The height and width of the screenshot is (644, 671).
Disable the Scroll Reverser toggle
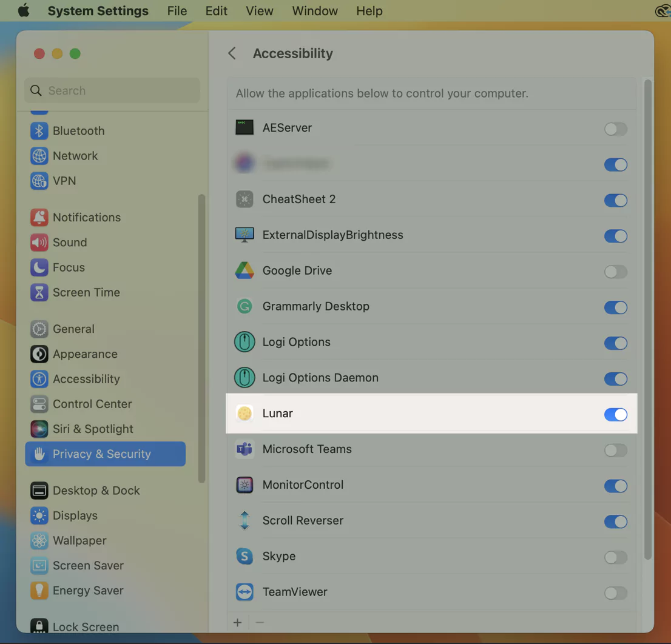coord(615,522)
